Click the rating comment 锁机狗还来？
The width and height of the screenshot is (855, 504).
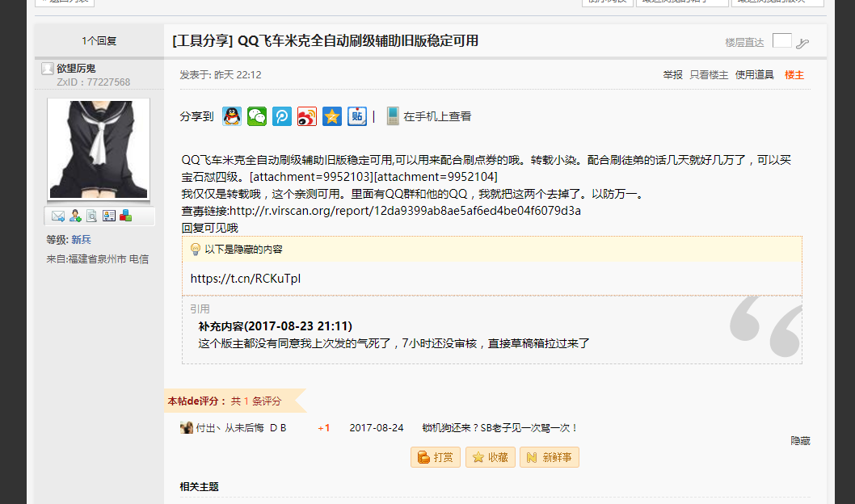coord(499,428)
